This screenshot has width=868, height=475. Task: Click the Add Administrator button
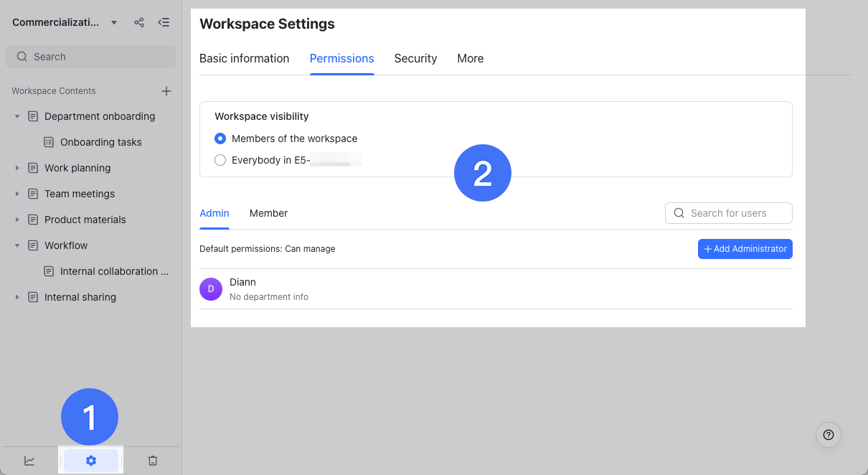coord(745,248)
